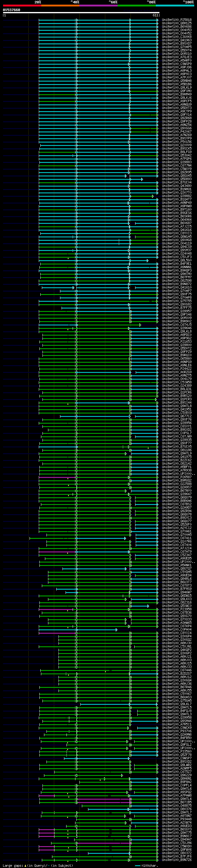Open hit UniRef100_Q8H1Z5
The image size is (197, 868).
(x=177, y=23)
